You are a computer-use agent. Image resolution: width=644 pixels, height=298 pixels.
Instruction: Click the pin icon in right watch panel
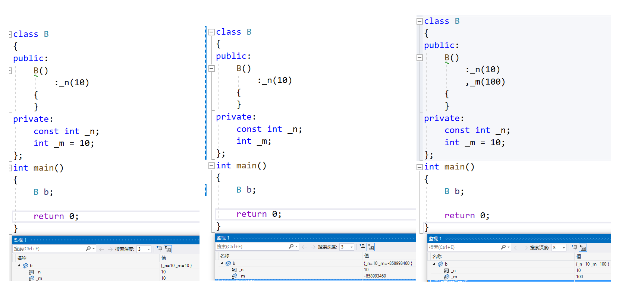coord(574,247)
